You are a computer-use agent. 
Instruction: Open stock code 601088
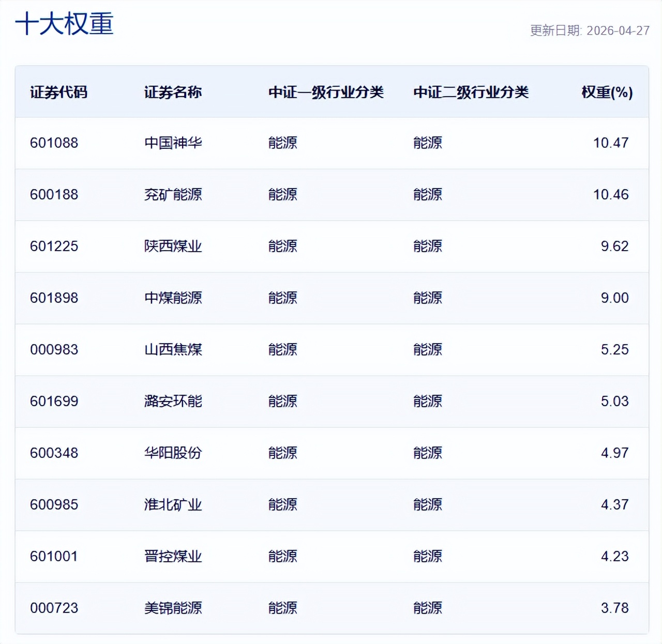pos(54,143)
